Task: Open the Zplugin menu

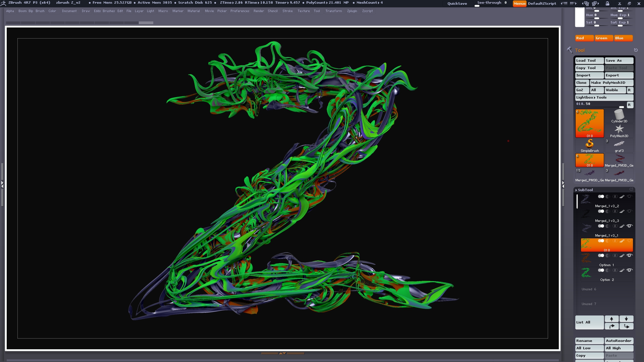Action: [352, 11]
